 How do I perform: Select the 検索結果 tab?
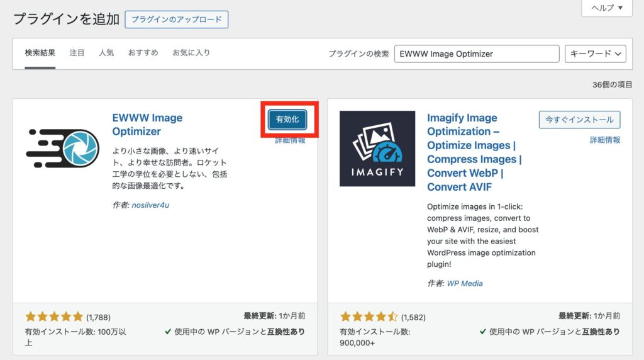tap(40, 53)
